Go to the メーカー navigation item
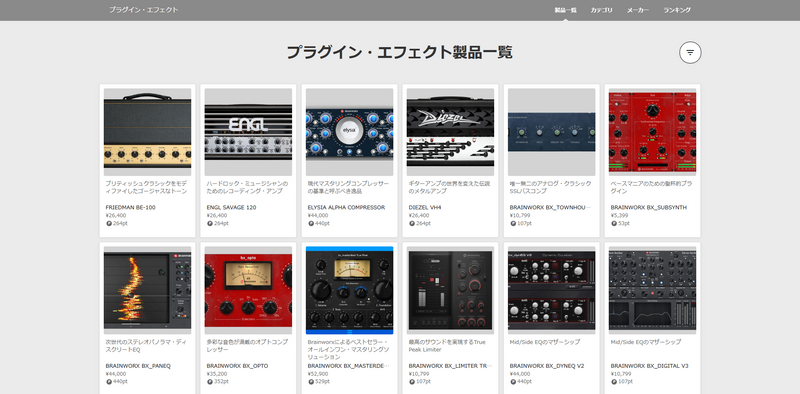Image resolution: width=800 pixels, height=394 pixels. point(638,10)
